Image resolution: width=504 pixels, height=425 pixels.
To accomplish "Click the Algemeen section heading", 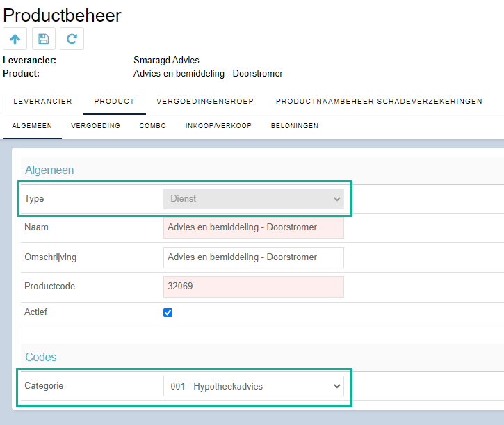I will (49, 170).
